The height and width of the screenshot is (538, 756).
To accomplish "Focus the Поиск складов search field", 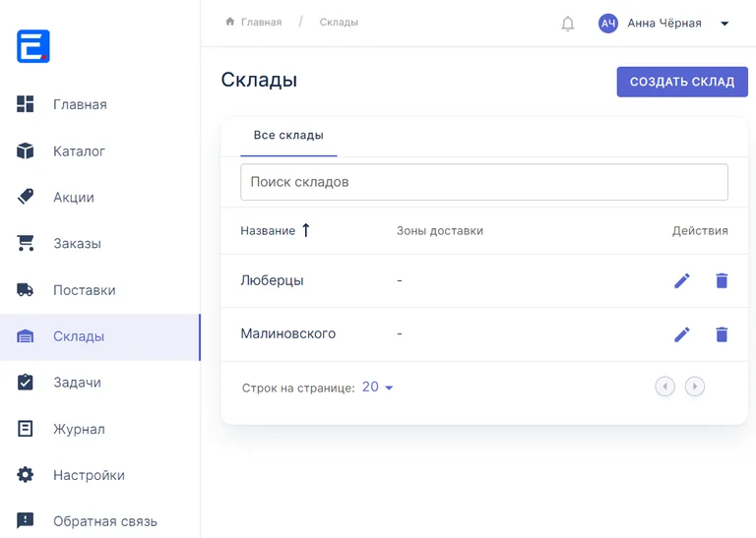I will tap(484, 182).
